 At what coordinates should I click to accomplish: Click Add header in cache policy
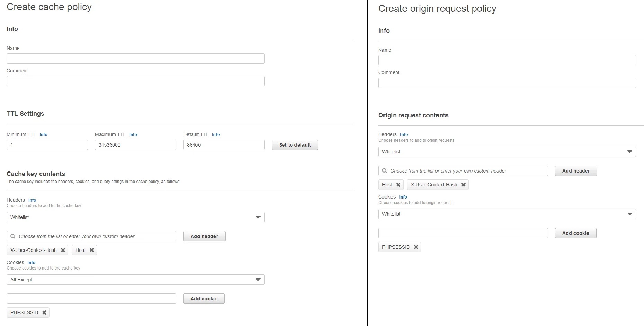coord(204,236)
